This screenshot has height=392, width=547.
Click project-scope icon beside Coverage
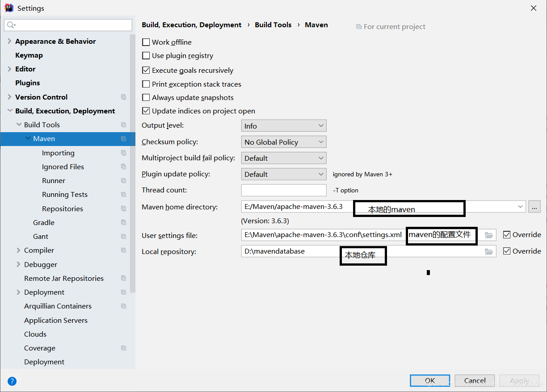123,348
